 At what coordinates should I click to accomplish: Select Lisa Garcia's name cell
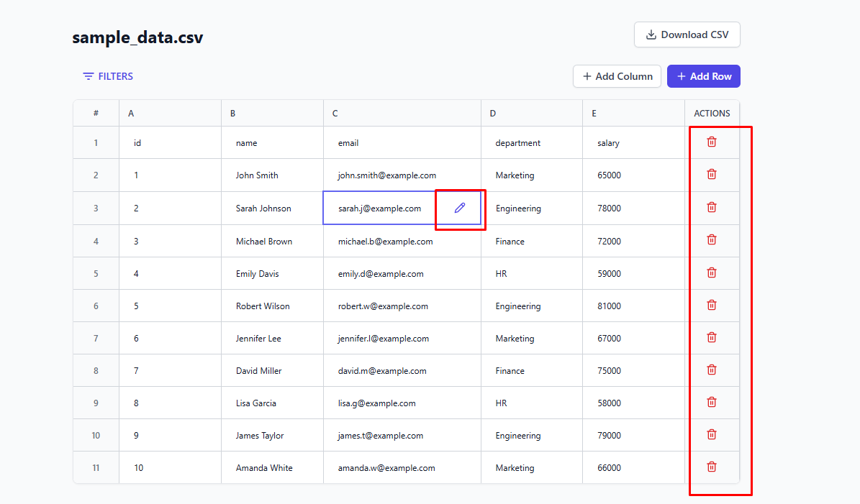(x=256, y=403)
